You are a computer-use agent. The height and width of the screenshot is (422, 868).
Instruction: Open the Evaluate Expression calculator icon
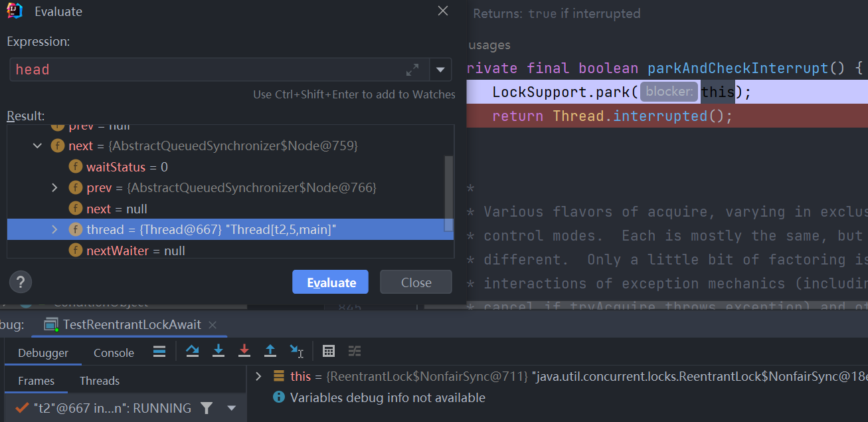(x=328, y=351)
